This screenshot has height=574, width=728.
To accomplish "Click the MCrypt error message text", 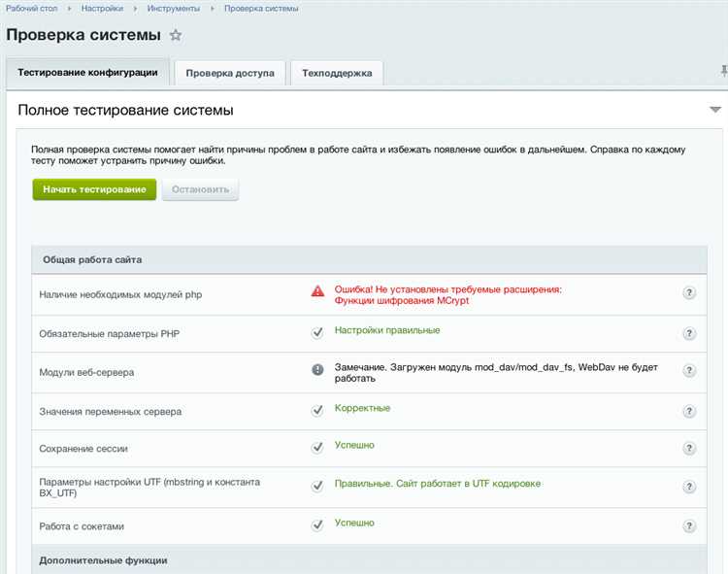I will [448, 295].
